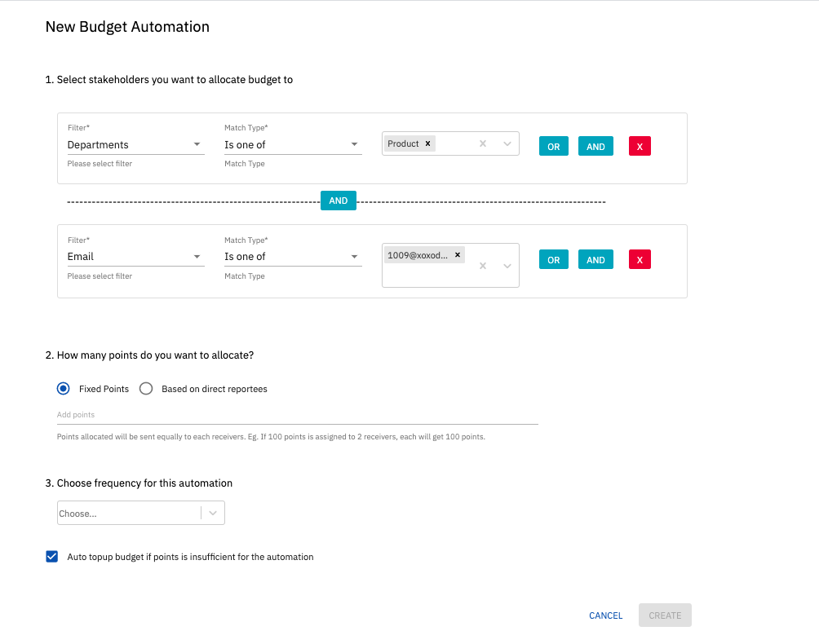Image resolution: width=819 pixels, height=644 pixels.
Task: Open the Departments filter dropdown
Action: [x=135, y=144]
